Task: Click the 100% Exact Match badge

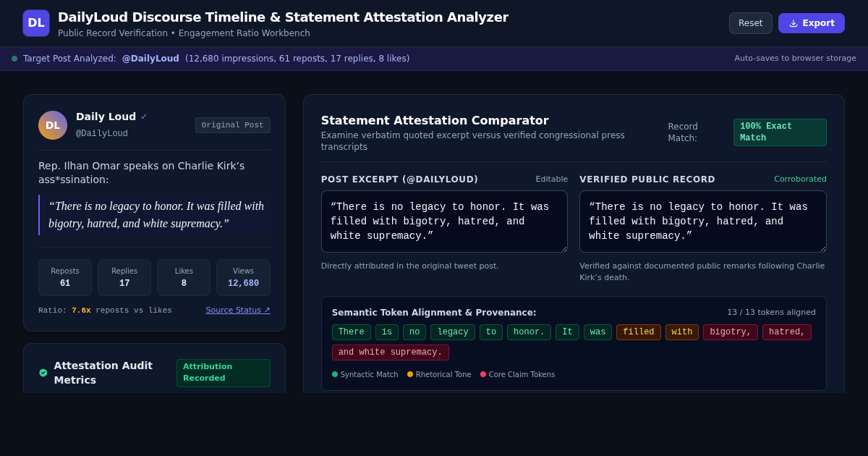Action: [x=780, y=132]
